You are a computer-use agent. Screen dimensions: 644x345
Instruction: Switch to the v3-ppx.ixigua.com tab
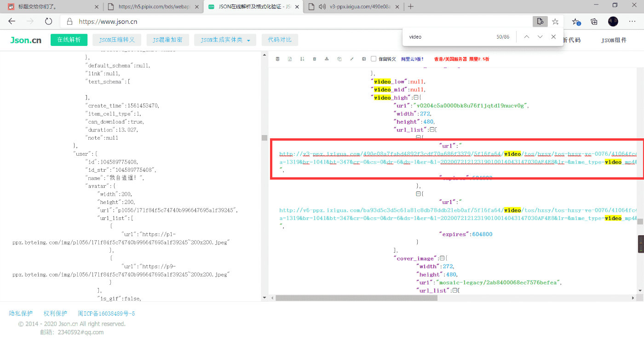pos(354,6)
